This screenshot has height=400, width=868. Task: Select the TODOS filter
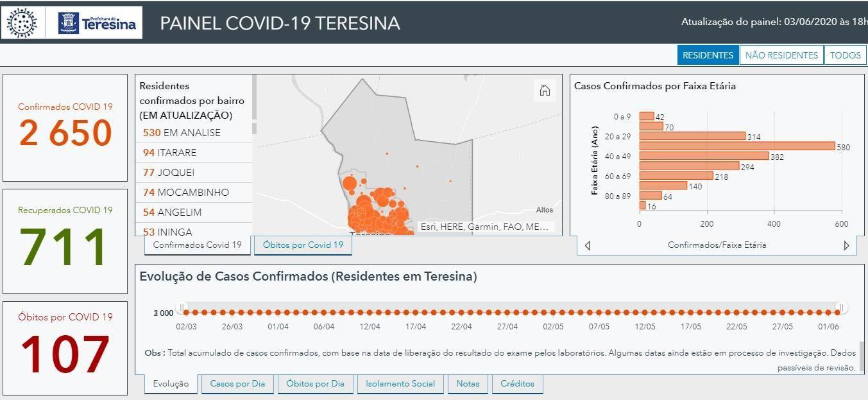click(845, 55)
